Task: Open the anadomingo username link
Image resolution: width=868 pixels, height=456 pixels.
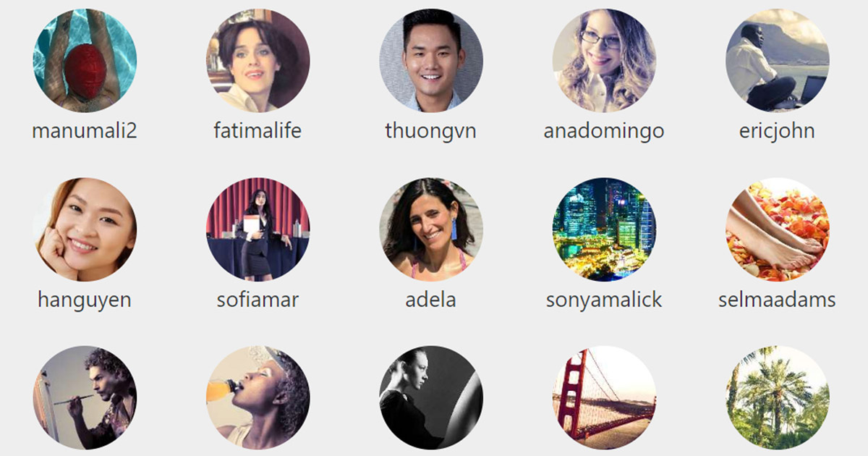Action: [604, 131]
